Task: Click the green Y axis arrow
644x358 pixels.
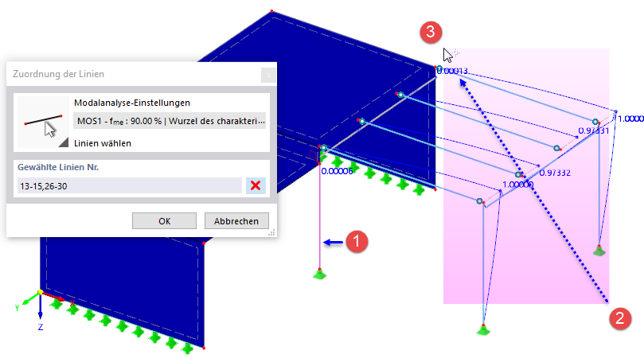Action: click(29, 299)
